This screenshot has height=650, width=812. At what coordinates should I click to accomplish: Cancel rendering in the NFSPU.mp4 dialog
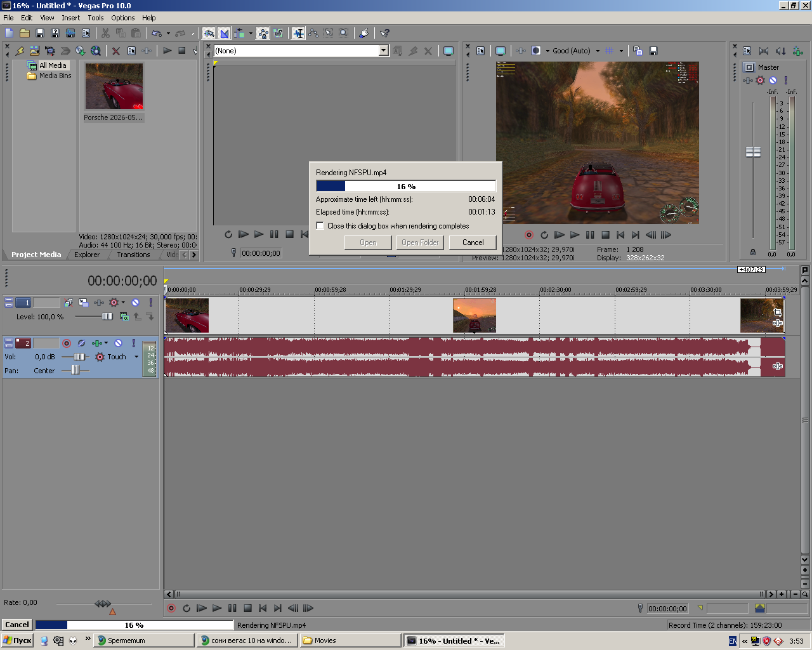pos(473,242)
